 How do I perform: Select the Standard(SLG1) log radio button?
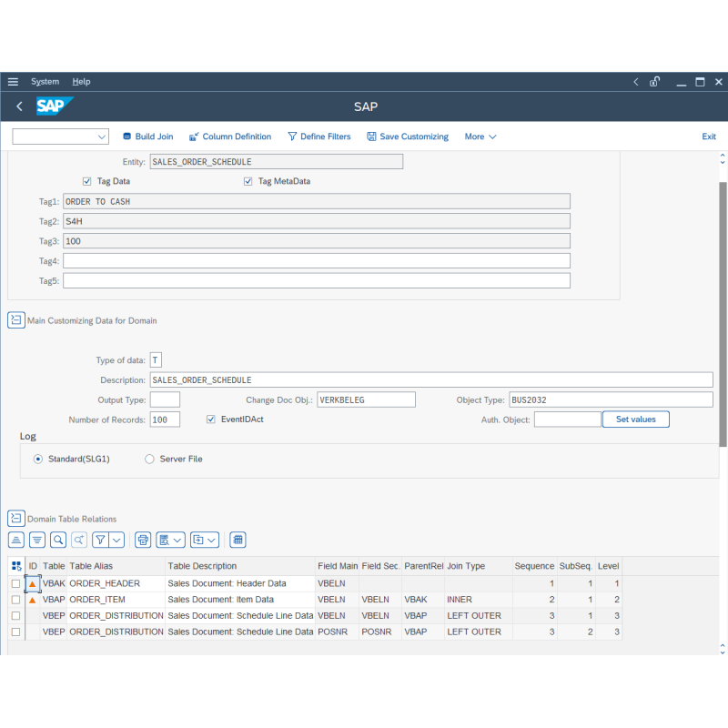tap(38, 459)
